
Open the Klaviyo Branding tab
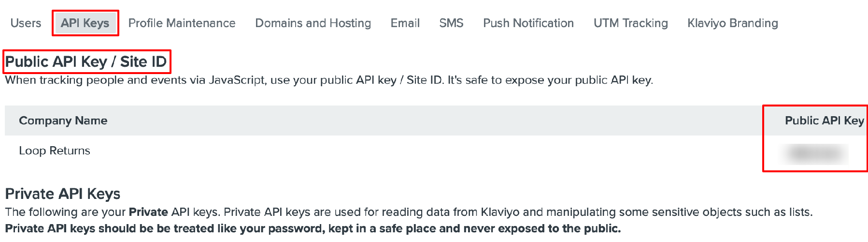coord(732,23)
